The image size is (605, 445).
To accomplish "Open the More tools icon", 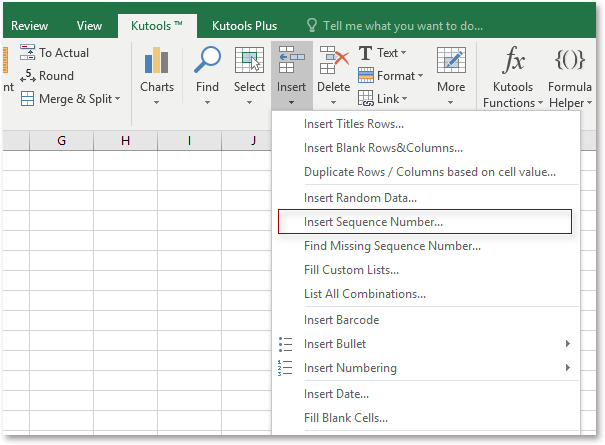I will [x=451, y=64].
